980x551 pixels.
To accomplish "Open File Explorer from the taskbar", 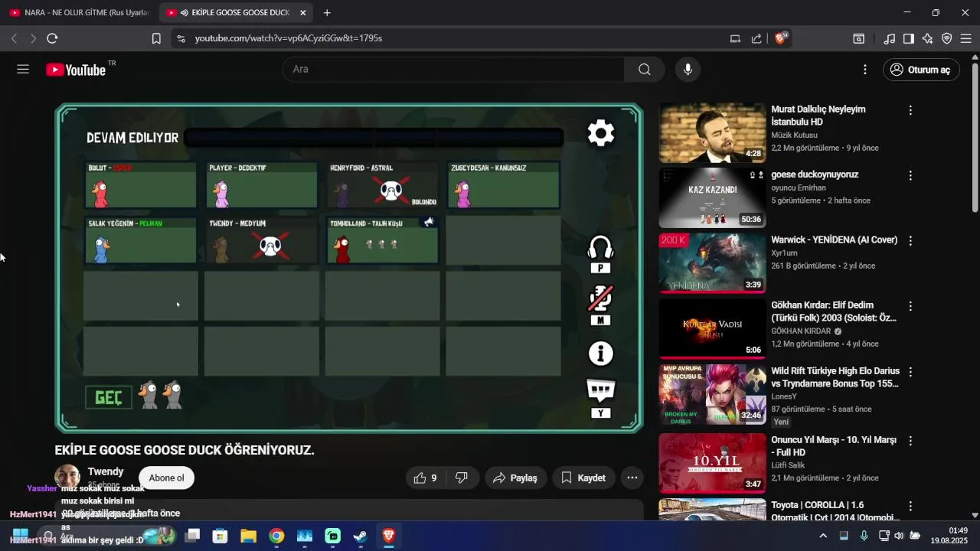I will tap(248, 536).
